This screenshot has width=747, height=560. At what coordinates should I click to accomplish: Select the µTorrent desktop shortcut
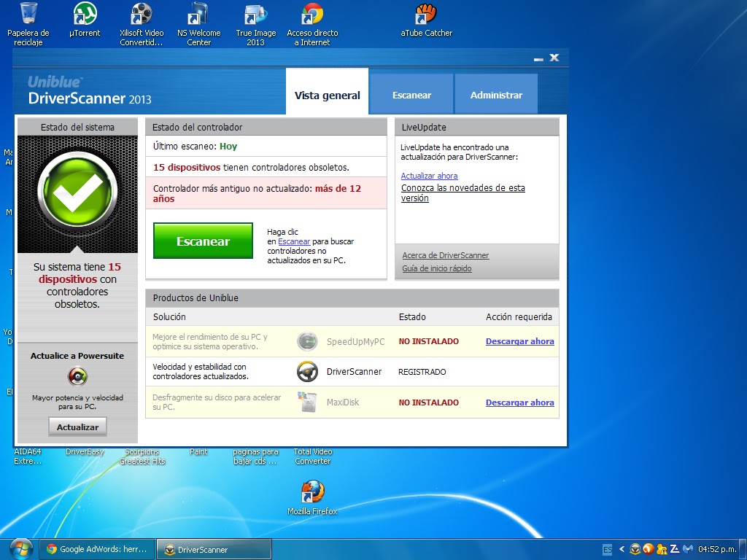coord(85,20)
